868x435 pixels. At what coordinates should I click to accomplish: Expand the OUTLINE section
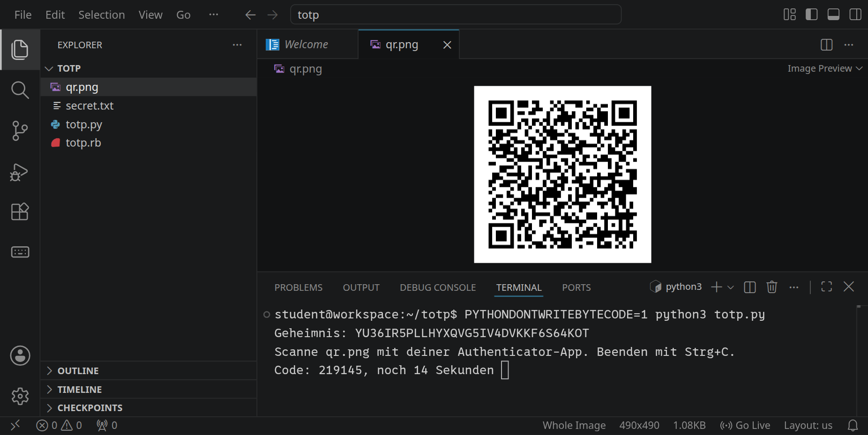pos(149,371)
